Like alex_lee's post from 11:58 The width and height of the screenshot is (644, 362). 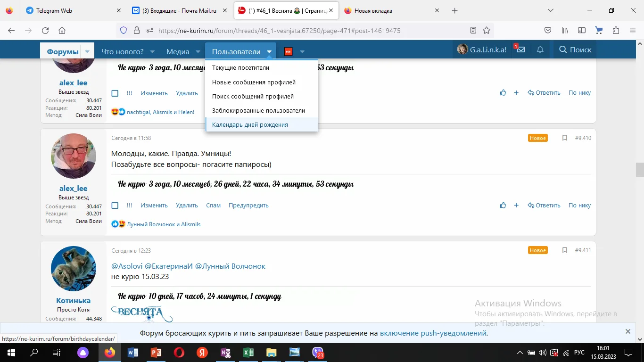point(503,206)
